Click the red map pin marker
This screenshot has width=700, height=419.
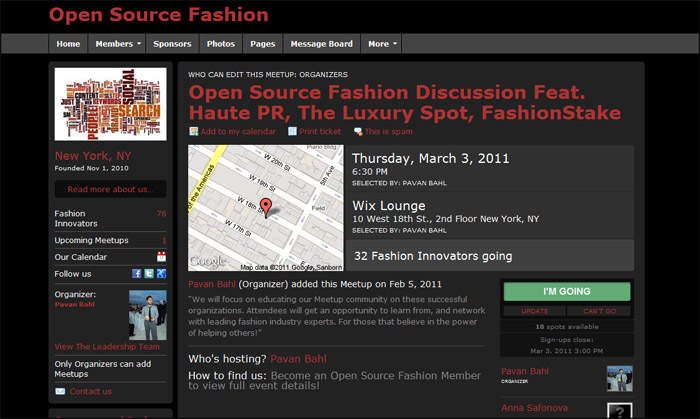tap(266, 207)
